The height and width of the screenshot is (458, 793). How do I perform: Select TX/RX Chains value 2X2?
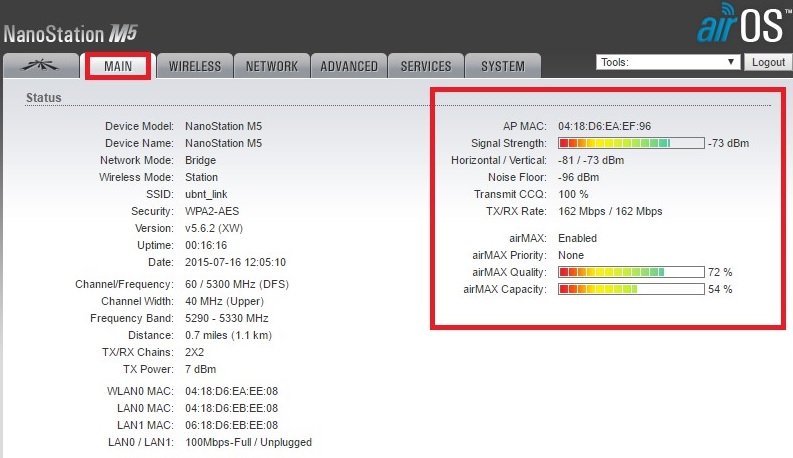click(x=194, y=352)
